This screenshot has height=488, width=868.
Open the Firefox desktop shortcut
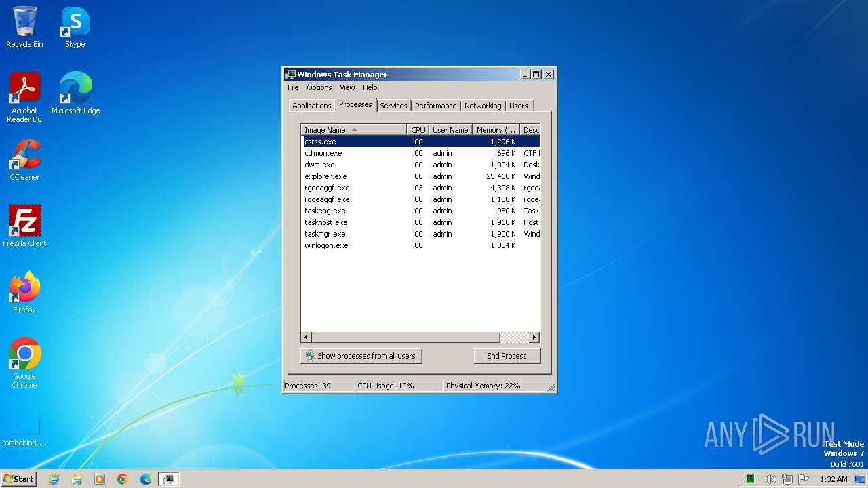(x=24, y=292)
